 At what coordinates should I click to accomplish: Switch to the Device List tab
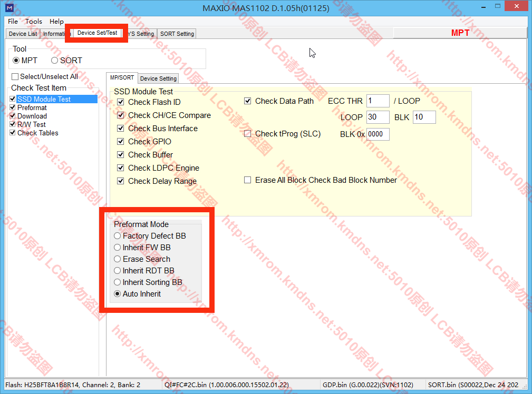pos(23,34)
